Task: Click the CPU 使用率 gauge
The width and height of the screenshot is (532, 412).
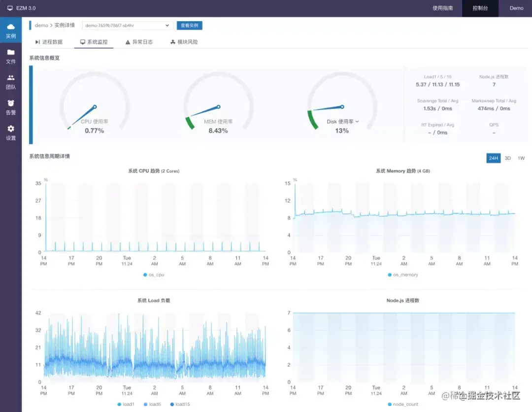Action: pos(95,103)
